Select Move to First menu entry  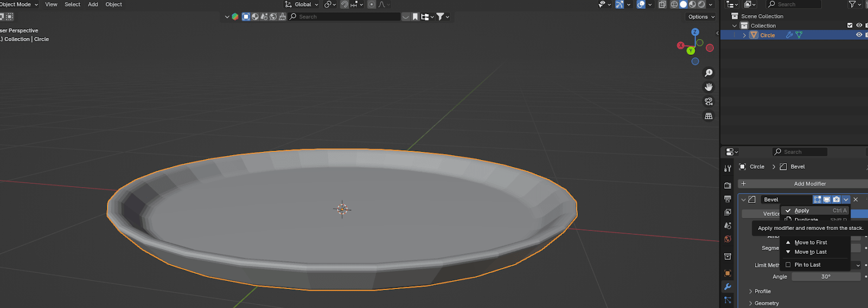(x=810, y=243)
